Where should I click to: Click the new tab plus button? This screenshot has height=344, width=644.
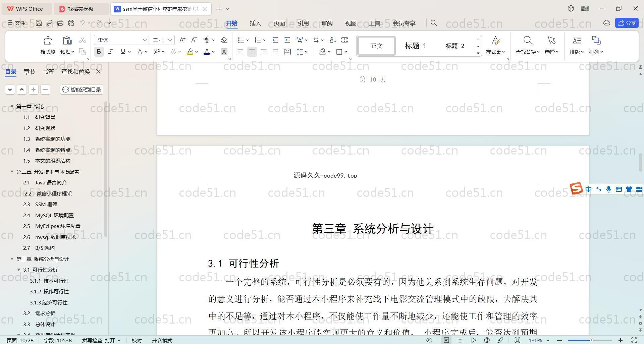point(219,9)
